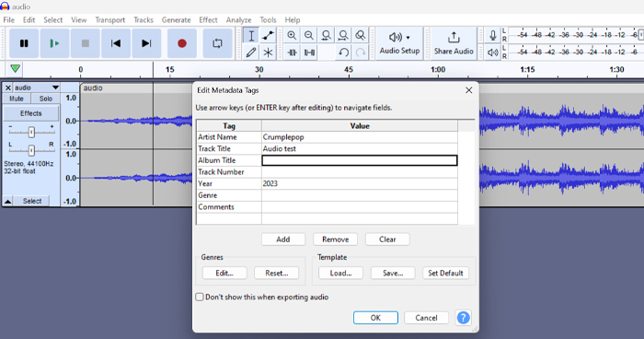Open the Tracks menu

click(144, 19)
